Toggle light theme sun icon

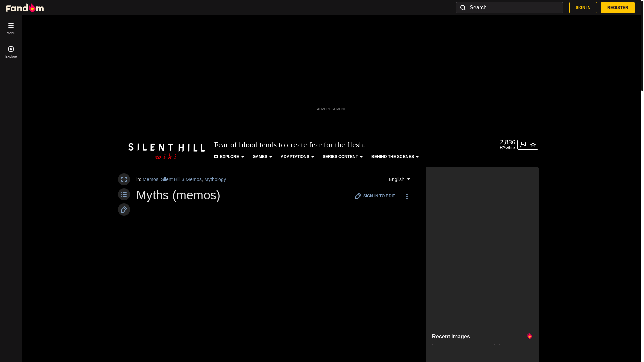(x=533, y=145)
